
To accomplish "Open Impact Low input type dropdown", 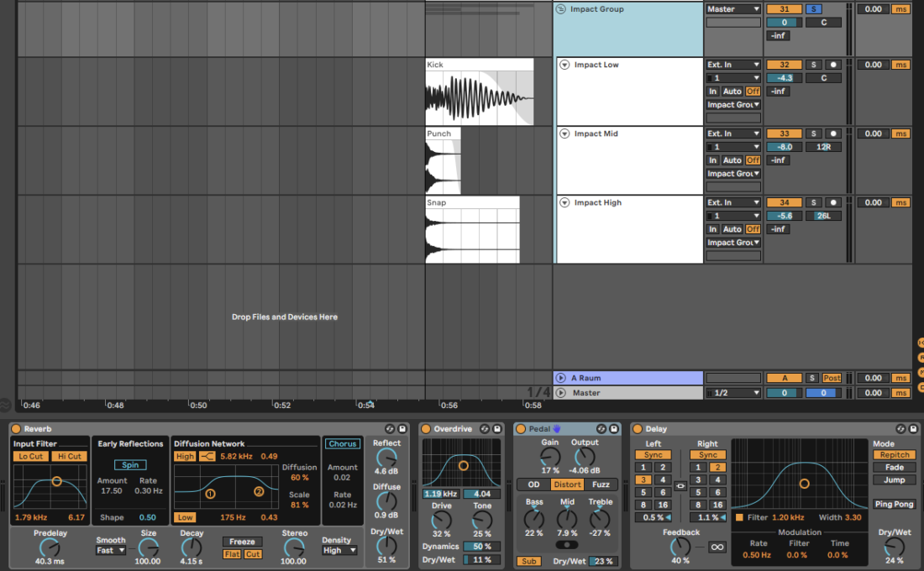I will coord(733,65).
